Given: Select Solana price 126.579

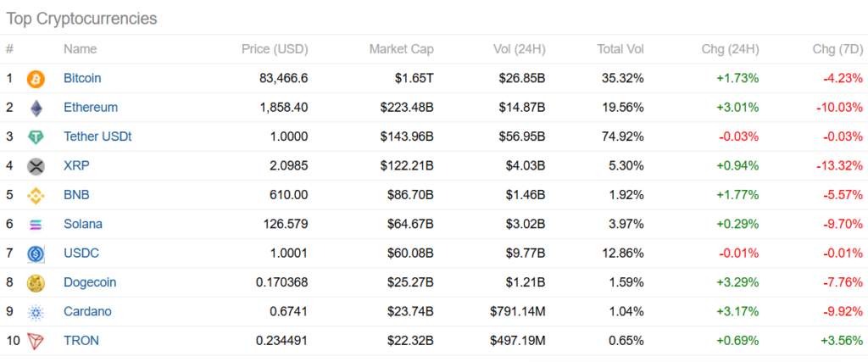Looking at the screenshot, I should point(287,224).
